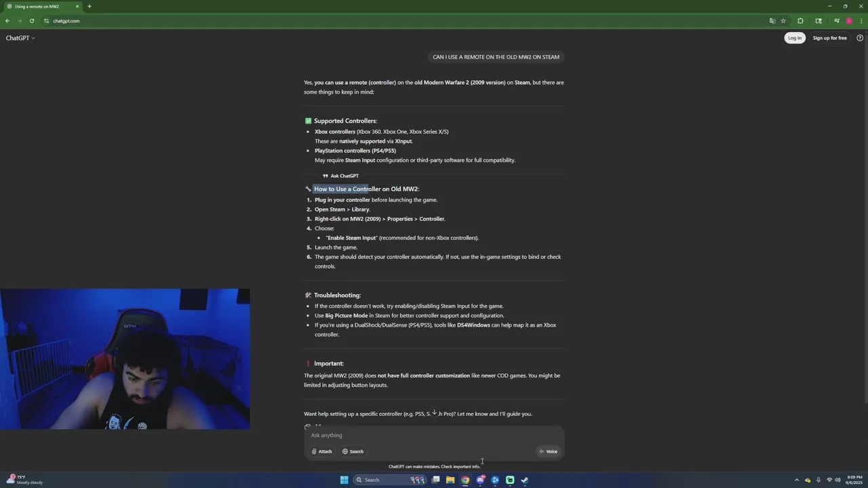Image resolution: width=868 pixels, height=488 pixels.
Task: Open Steam from the taskbar
Action: point(525,480)
